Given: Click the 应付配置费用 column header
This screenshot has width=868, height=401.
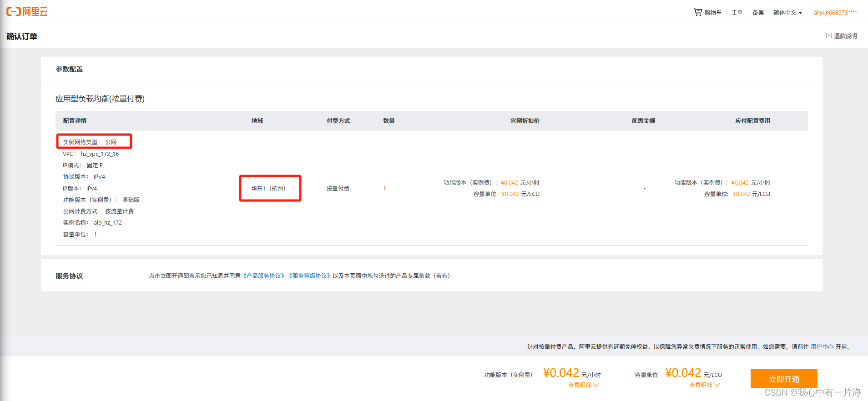Looking at the screenshot, I should pyautogui.click(x=753, y=121).
